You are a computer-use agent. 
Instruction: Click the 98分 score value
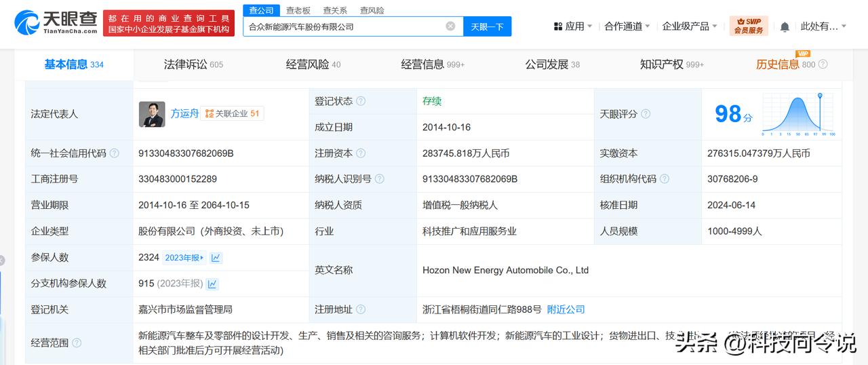[x=734, y=114]
